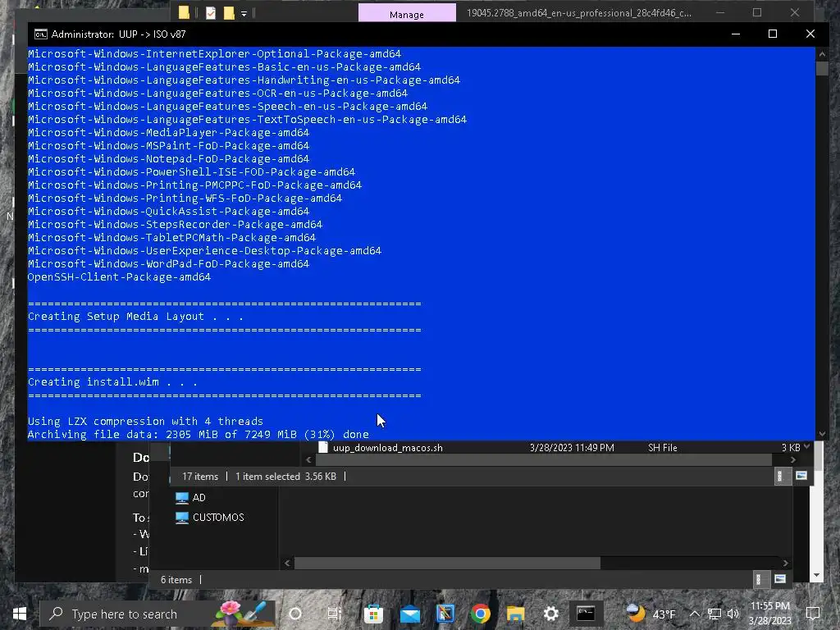
Task: Switch to large icons view in 6 items window
Action: pos(780,579)
